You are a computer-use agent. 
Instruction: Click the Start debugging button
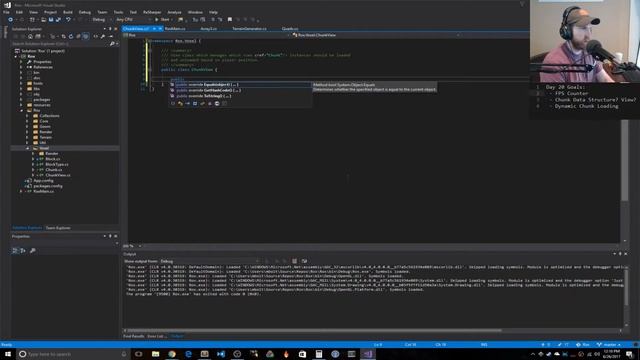(x=162, y=20)
